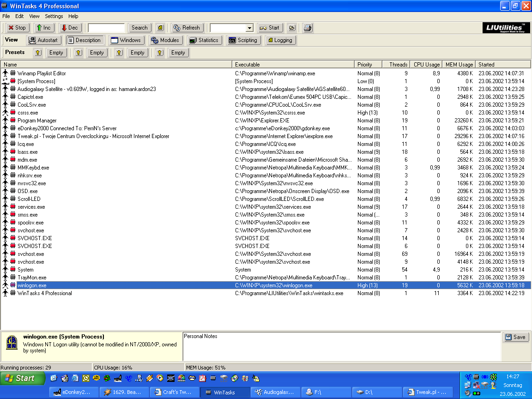This screenshot has height=399, width=532.
Task: Refresh the process list
Action: click(187, 28)
